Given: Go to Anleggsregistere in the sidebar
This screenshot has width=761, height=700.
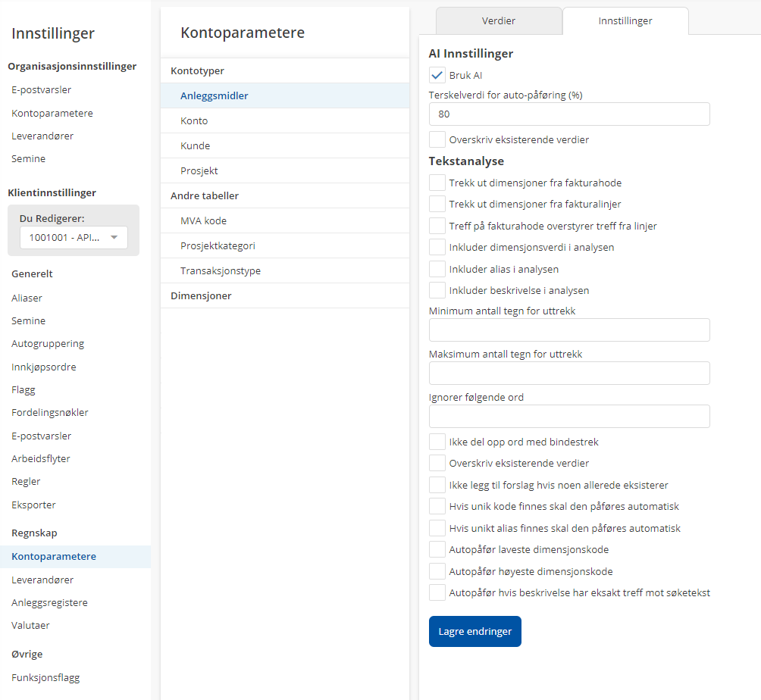Looking at the screenshot, I should pyautogui.click(x=49, y=603).
